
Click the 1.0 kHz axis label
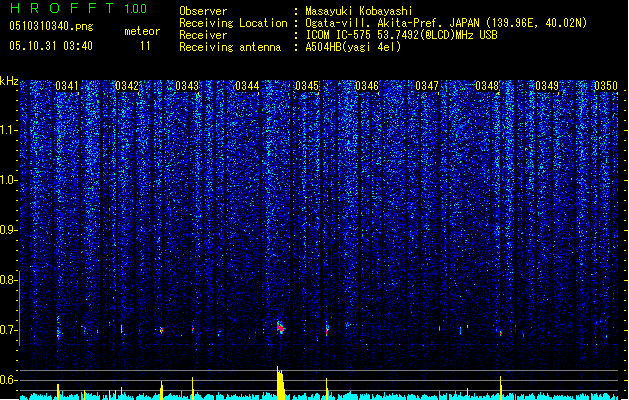coord(8,180)
